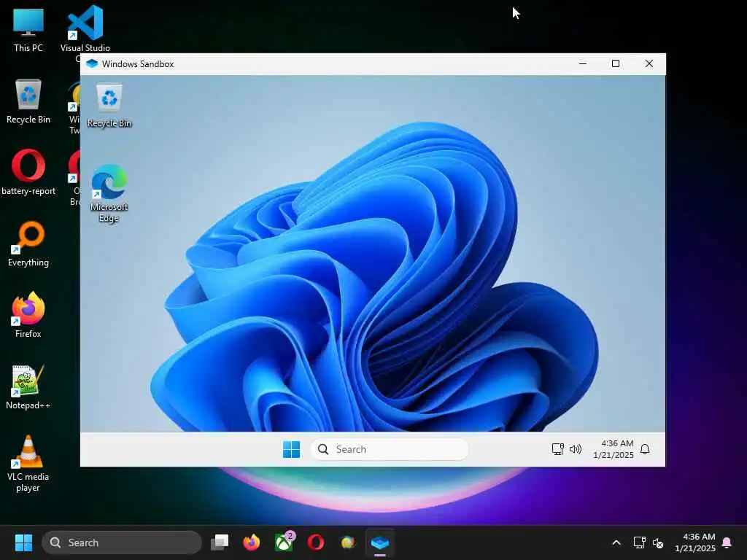
Task: Launch Microsoft Edge in the Sandbox
Action: tap(109, 193)
